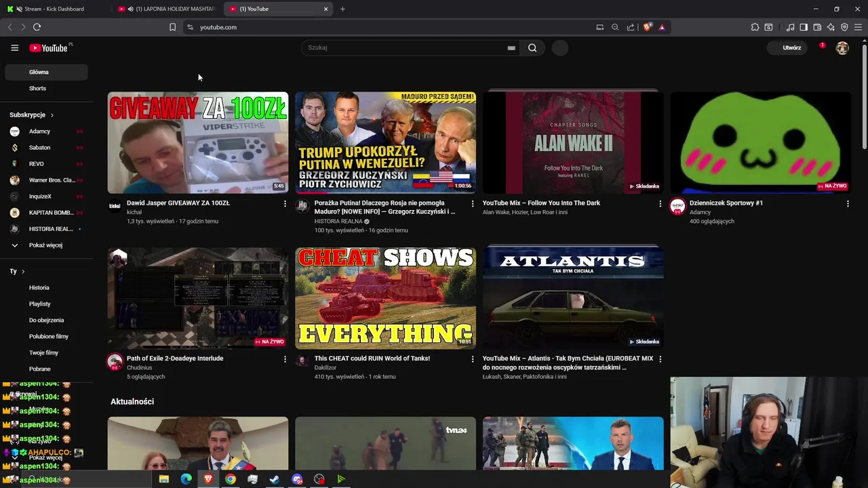Open options for Dawid Jasper GIVEAWAY video

[x=285, y=203]
